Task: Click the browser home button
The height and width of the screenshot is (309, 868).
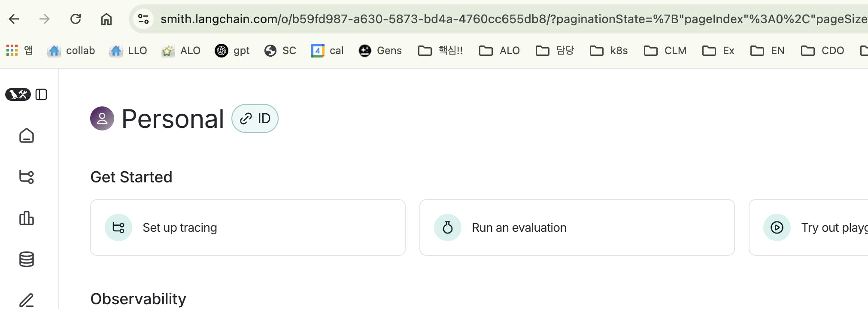Action: pyautogui.click(x=106, y=19)
